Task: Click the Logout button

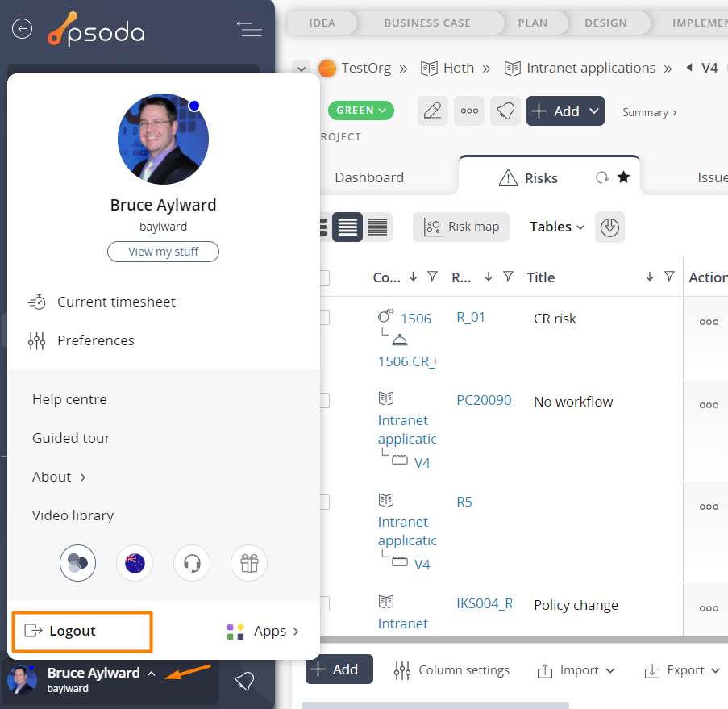Action: [72, 631]
